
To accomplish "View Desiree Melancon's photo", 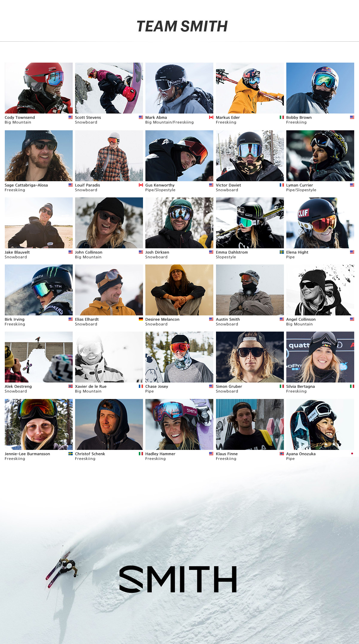I will click(179, 290).
